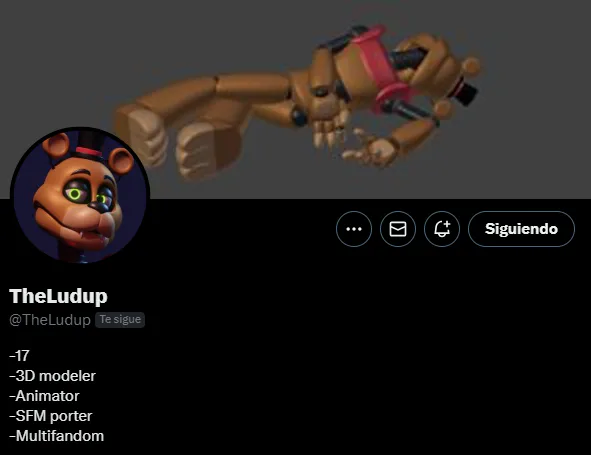Click the black top hat in banner model
Viewport: 591px width, 455px height.
click(x=466, y=91)
